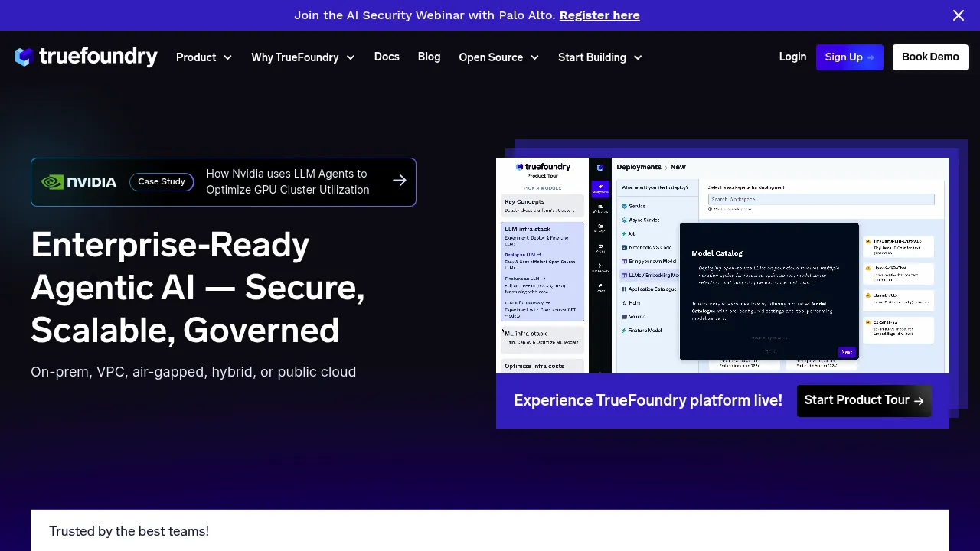Click the Deployments sidebar icon in preview

(x=600, y=189)
